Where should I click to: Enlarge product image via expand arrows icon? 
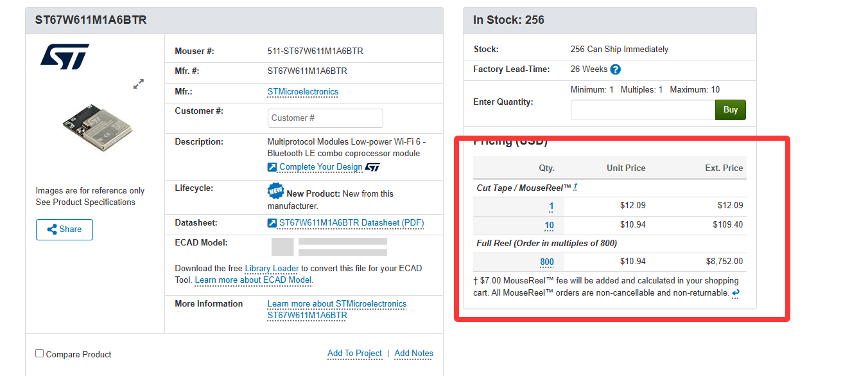[x=139, y=84]
